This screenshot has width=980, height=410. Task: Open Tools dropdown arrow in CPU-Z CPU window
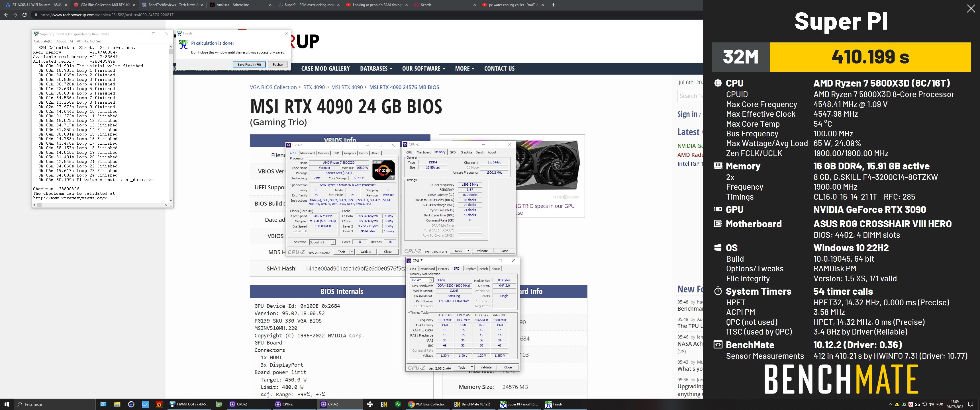[352, 252]
